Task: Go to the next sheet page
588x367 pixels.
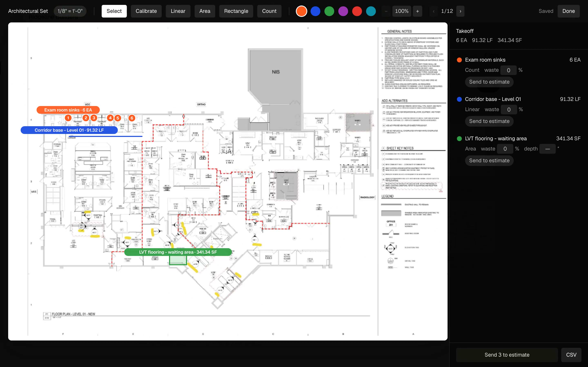Action: tap(460, 11)
